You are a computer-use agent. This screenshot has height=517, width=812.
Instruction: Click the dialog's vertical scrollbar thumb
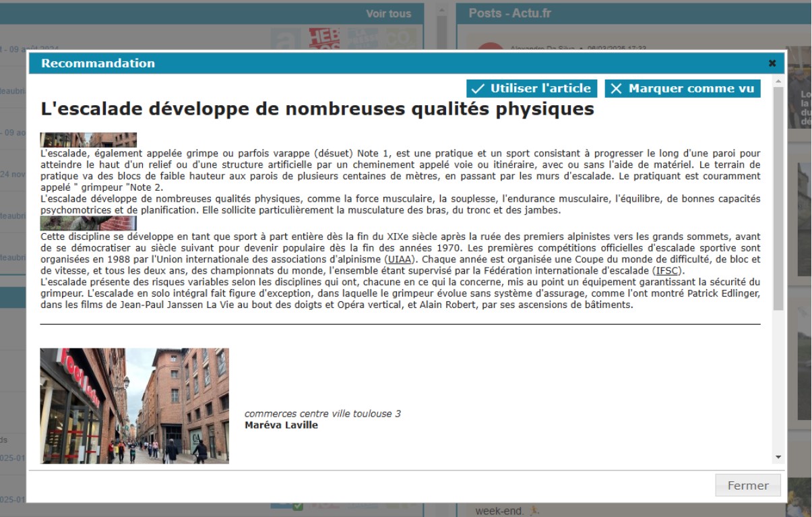[779, 195]
